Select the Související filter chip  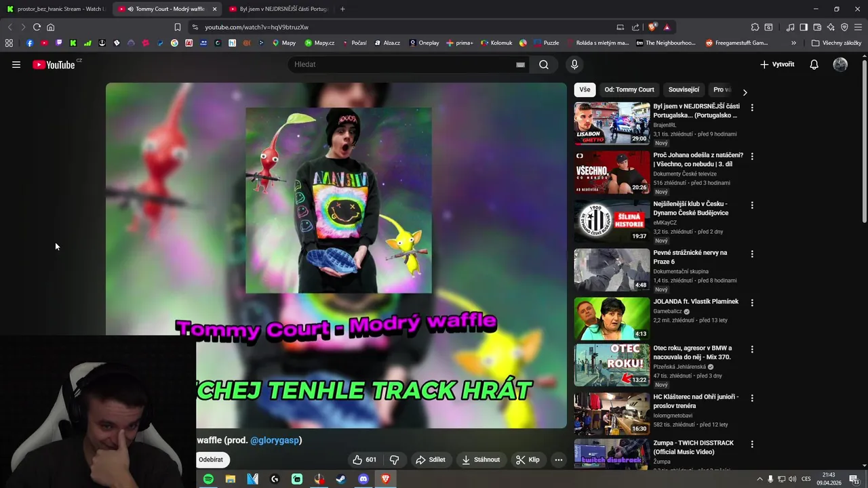[x=684, y=89]
